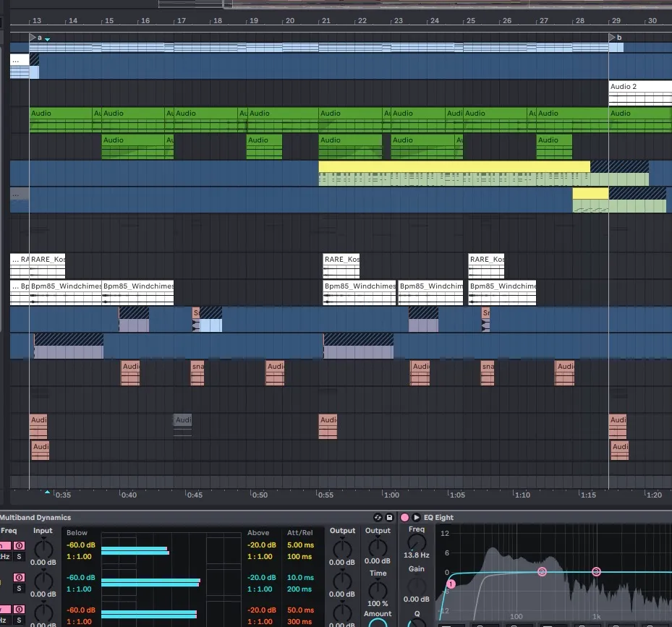672x627 pixels.
Task: Jump to locator a in the arrangement
Action: (x=34, y=37)
